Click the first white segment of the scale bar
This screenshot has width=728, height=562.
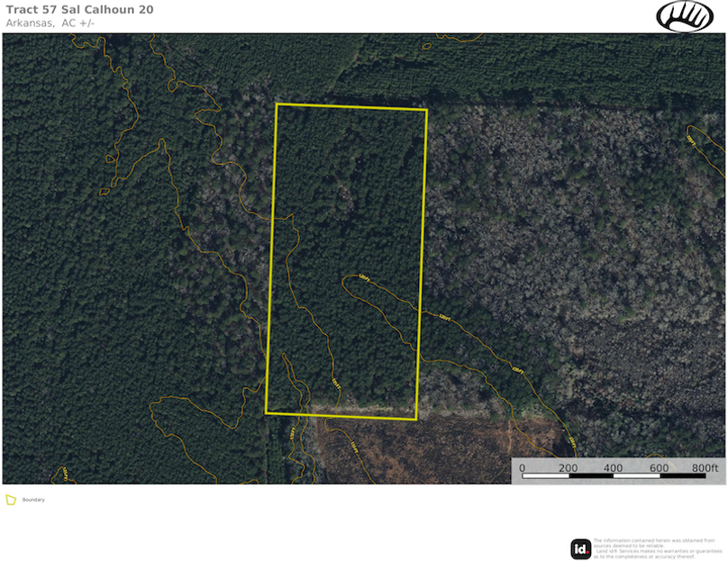(x=546, y=476)
